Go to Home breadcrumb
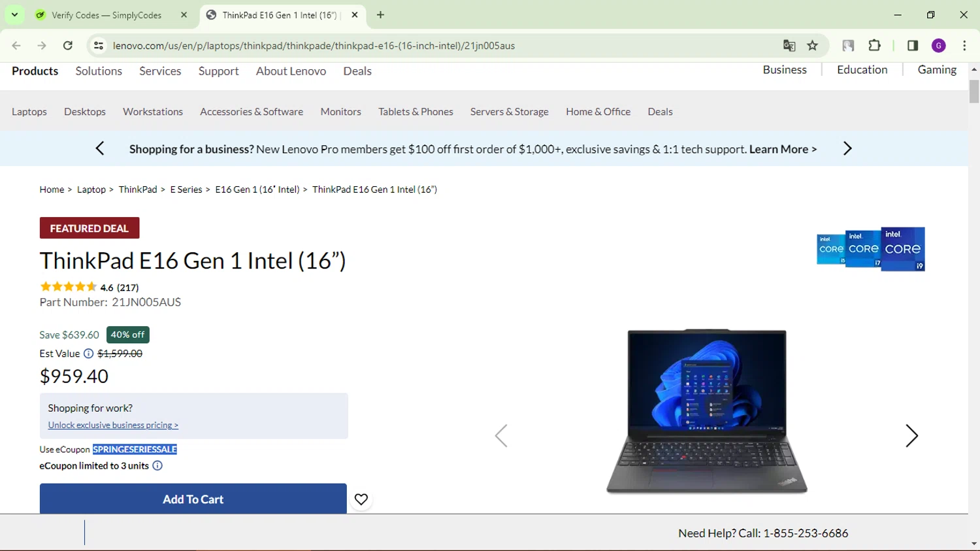Viewport: 980px width, 551px height. [52, 190]
